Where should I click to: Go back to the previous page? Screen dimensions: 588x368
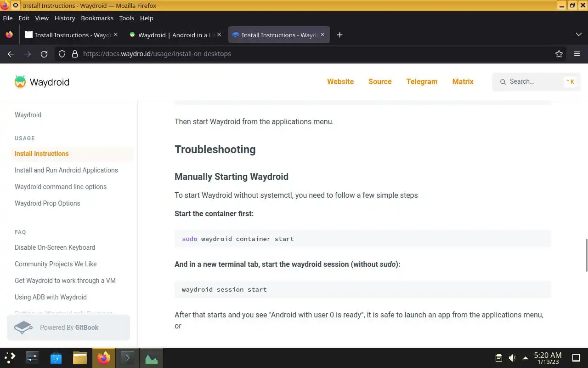pyautogui.click(x=11, y=54)
